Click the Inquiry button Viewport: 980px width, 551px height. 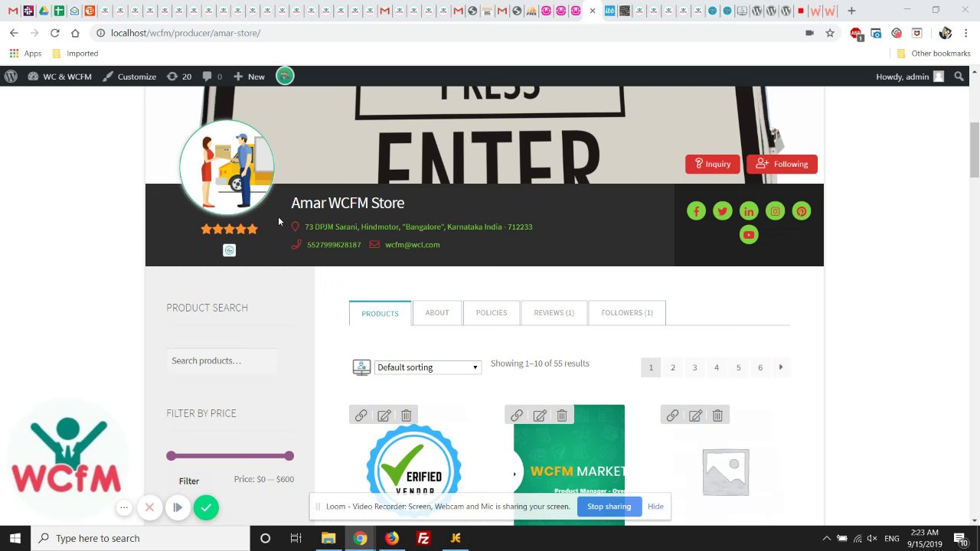pyautogui.click(x=713, y=164)
